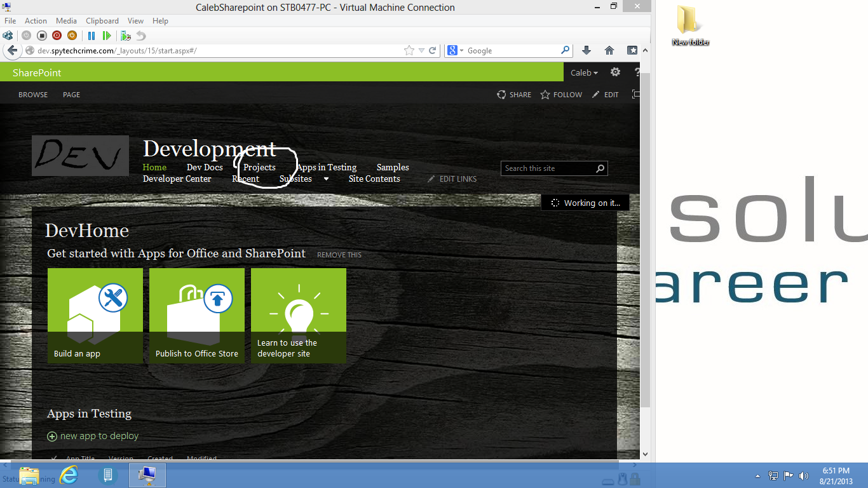This screenshot has width=868, height=488.
Task: Go to browser Home page icon
Action: coord(609,51)
